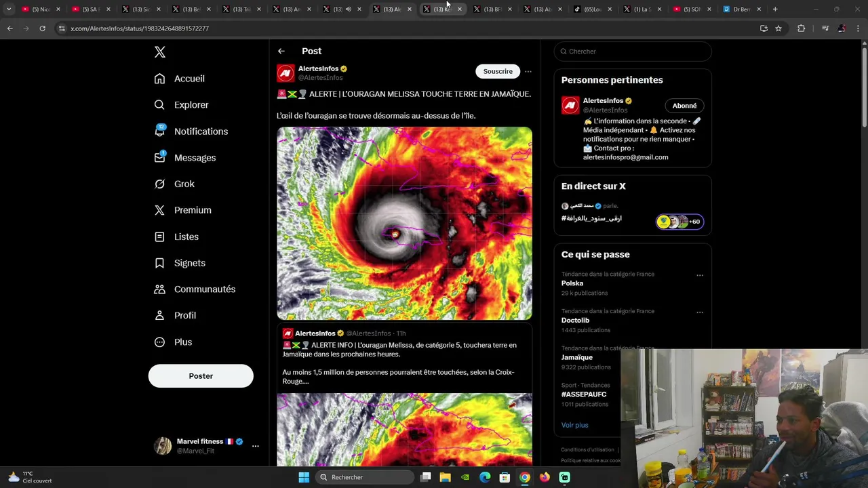The image size is (868, 488).
Task: Reload the page
Action: pos(42,28)
